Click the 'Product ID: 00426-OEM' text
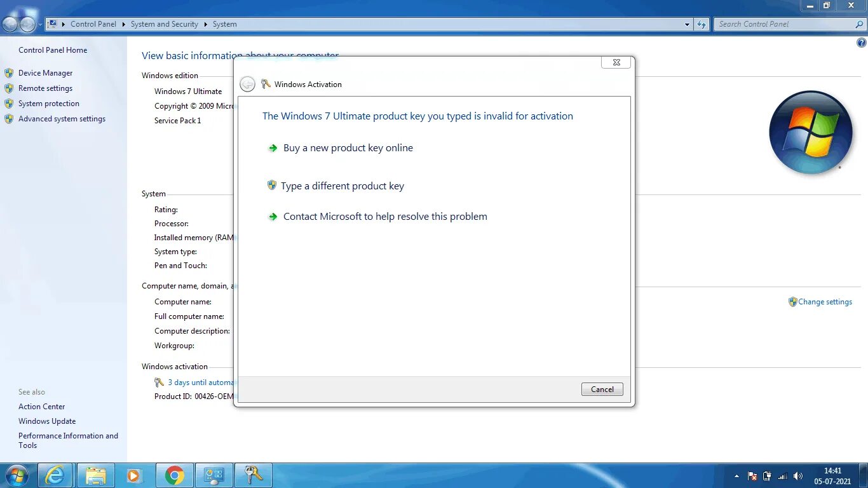868x488 pixels. (x=194, y=396)
